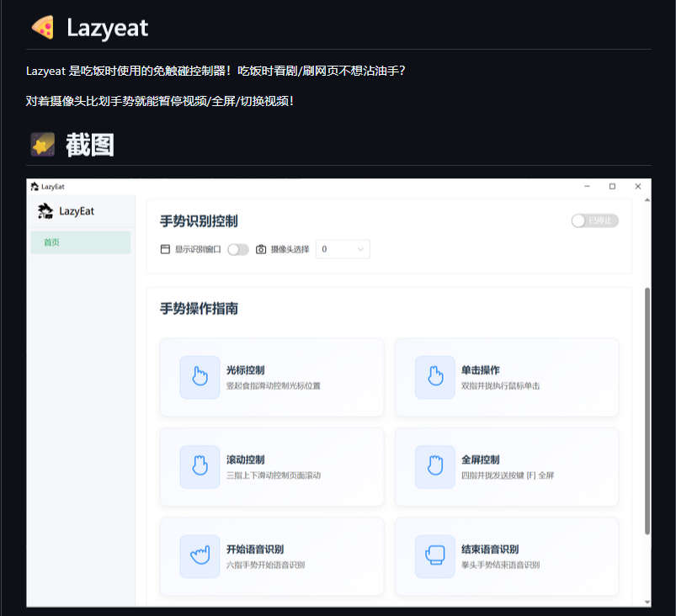
Task: Close the LazyEat window
Action: point(637,186)
